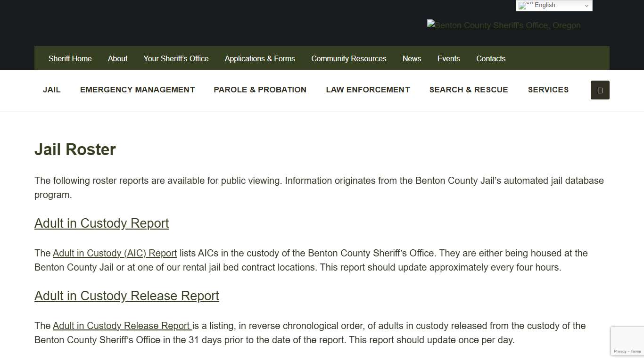This screenshot has width=644, height=362.
Task: Open the Adult in Custody (AIC) Report link
Action: pos(115,253)
